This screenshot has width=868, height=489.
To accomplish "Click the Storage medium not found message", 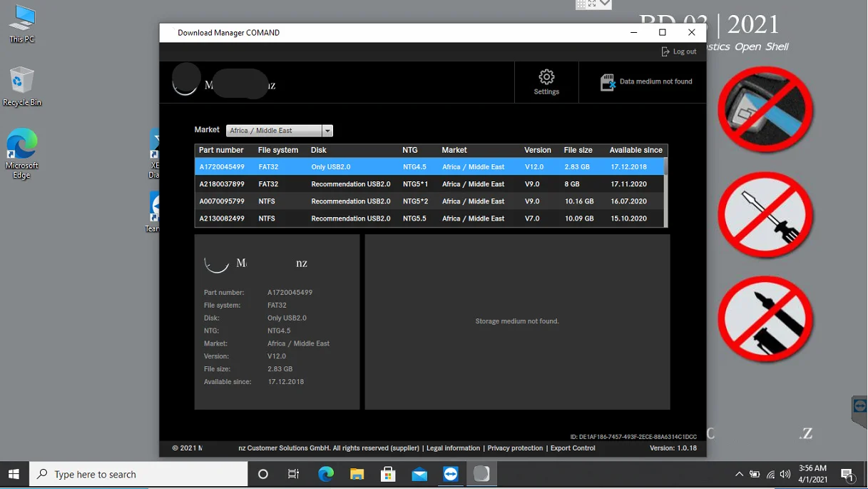I will (x=517, y=321).
